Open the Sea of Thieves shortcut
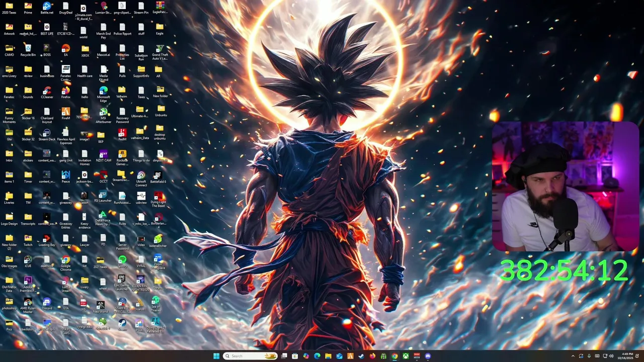 pos(155,303)
